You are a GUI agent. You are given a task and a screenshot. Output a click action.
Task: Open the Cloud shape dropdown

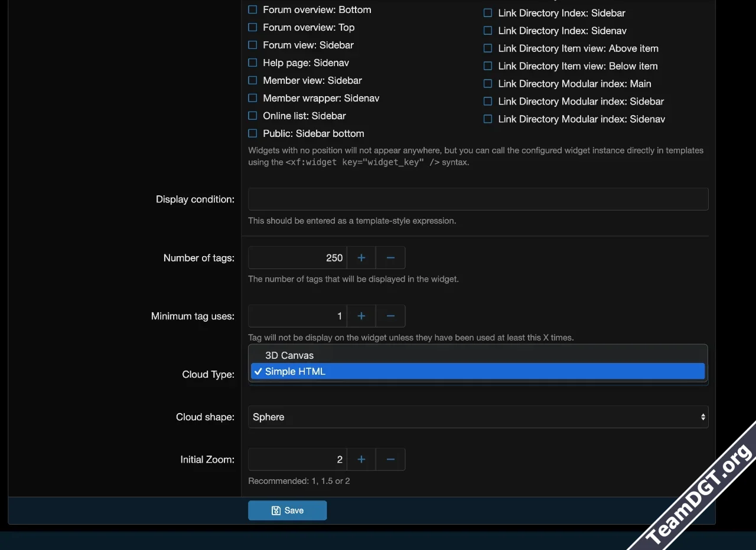(477, 417)
